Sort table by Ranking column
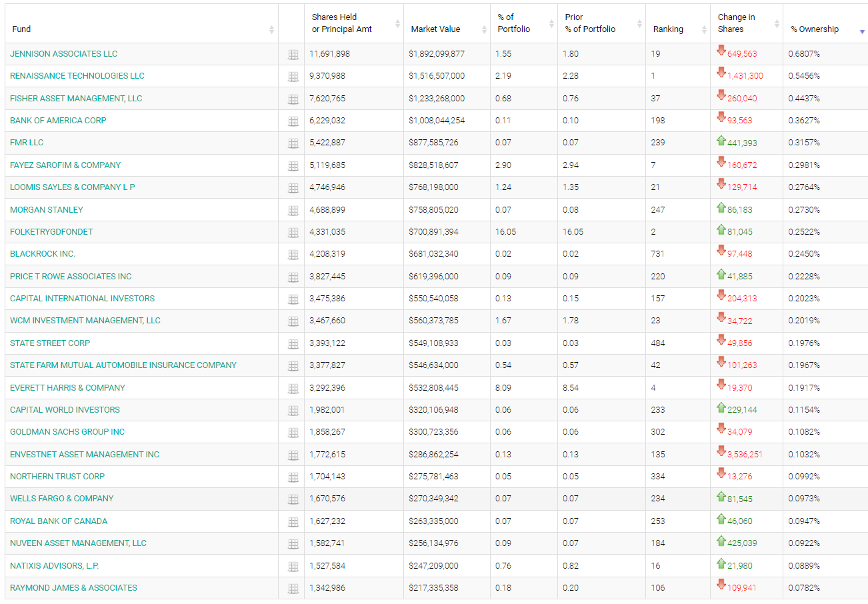The image size is (868, 604). (x=678, y=23)
